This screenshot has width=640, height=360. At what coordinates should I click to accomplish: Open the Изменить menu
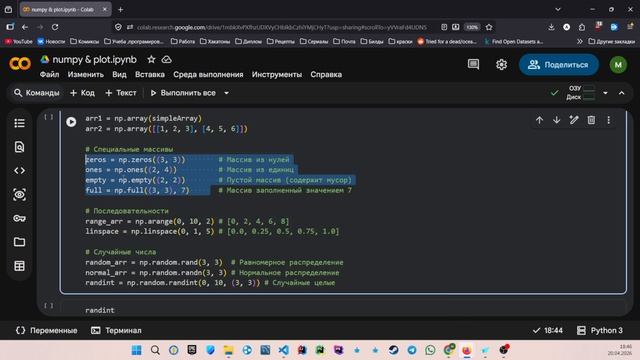click(86, 75)
